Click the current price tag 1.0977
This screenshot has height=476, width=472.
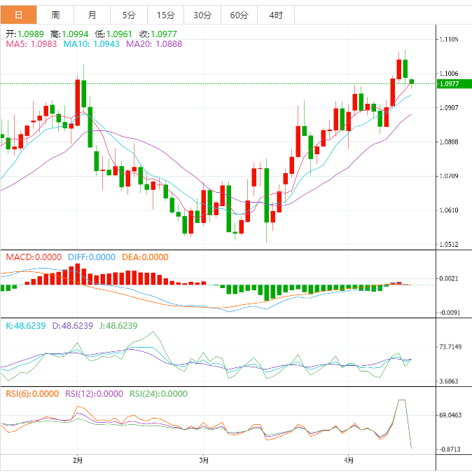point(448,84)
